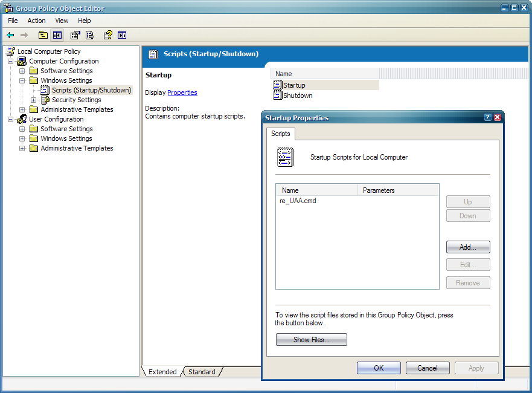Click the Parameters column header
Screen dimensions: 532x393
399,190
